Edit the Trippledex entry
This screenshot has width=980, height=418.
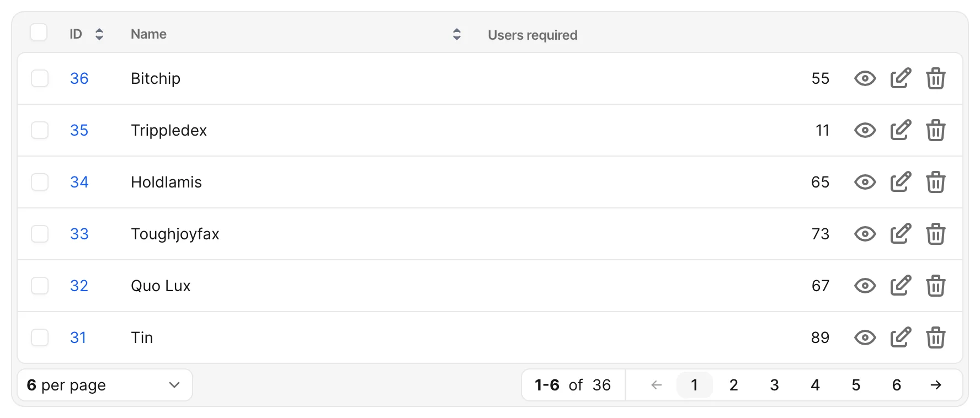901,130
